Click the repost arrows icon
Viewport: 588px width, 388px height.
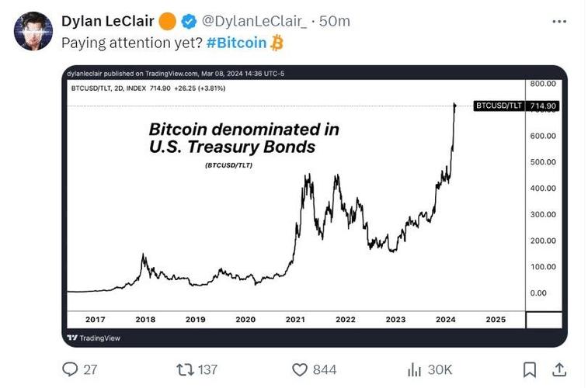(x=186, y=369)
